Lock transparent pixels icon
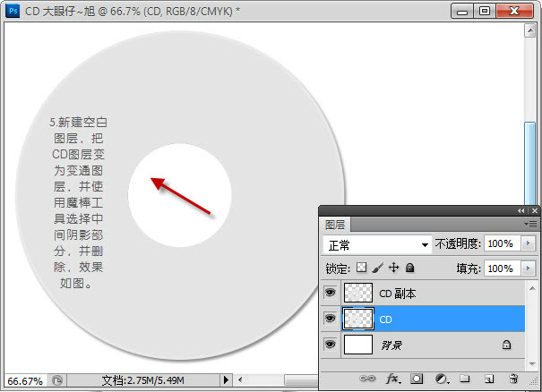The image size is (542, 392). pos(362,268)
